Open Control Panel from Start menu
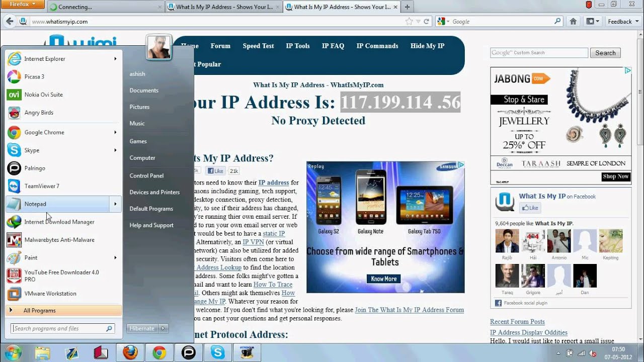Image resolution: width=644 pixels, height=362 pixels. tap(146, 176)
